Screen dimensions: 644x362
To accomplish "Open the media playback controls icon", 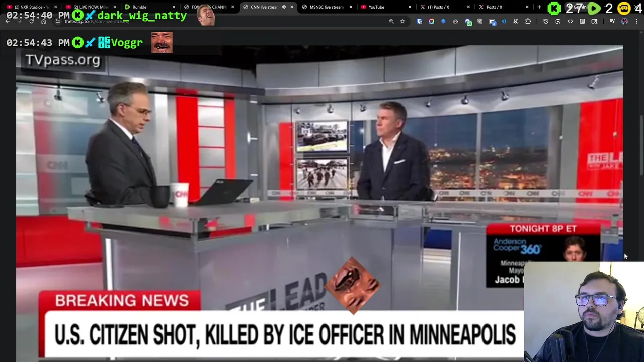I will click(x=612, y=21).
